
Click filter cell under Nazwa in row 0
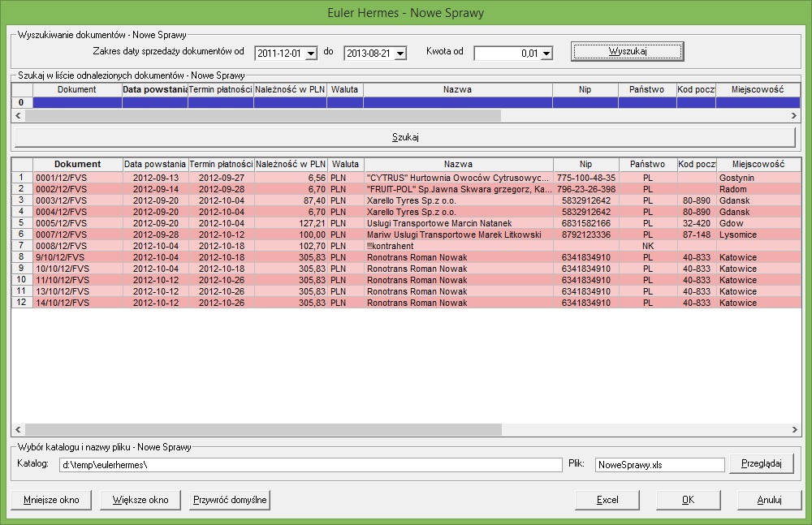click(x=458, y=102)
